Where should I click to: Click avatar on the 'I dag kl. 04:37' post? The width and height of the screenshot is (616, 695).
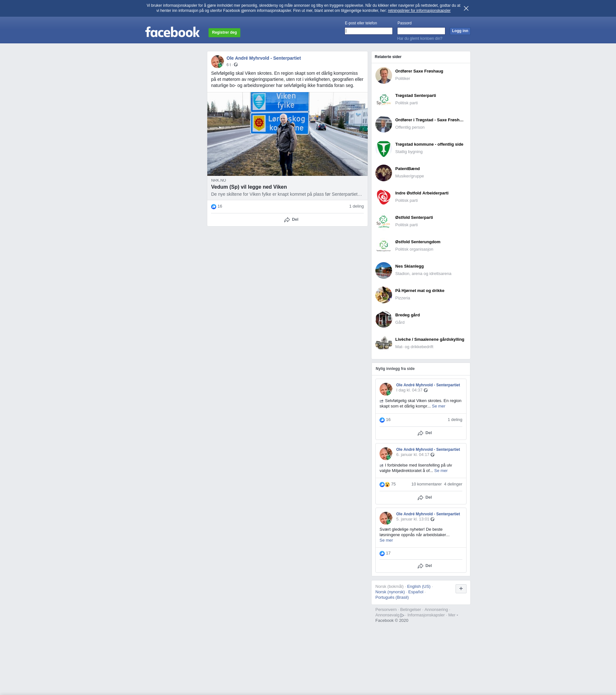[386, 389]
